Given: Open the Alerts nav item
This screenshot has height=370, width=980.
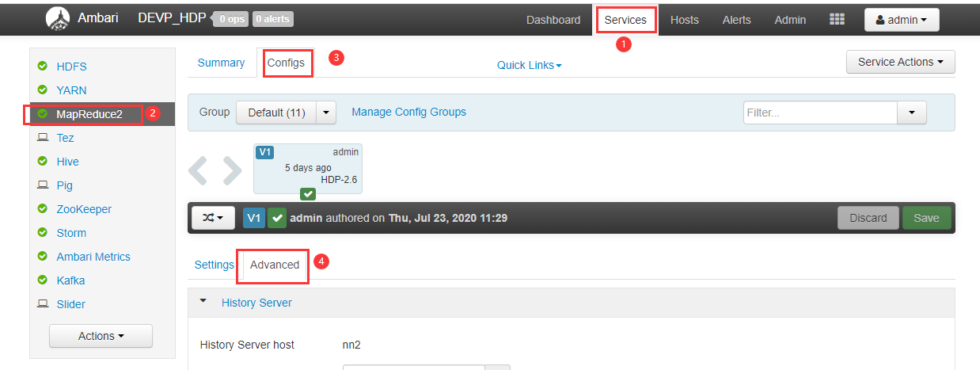Looking at the screenshot, I should 737,20.
